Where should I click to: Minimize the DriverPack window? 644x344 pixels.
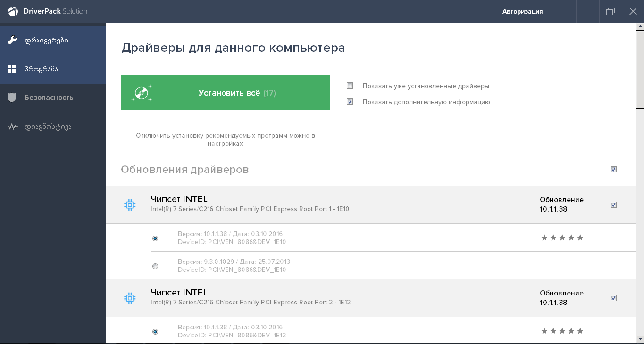click(588, 11)
